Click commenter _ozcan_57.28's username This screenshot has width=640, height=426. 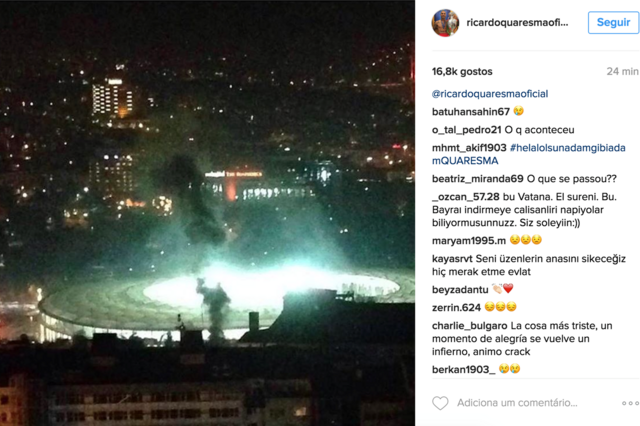click(x=466, y=197)
